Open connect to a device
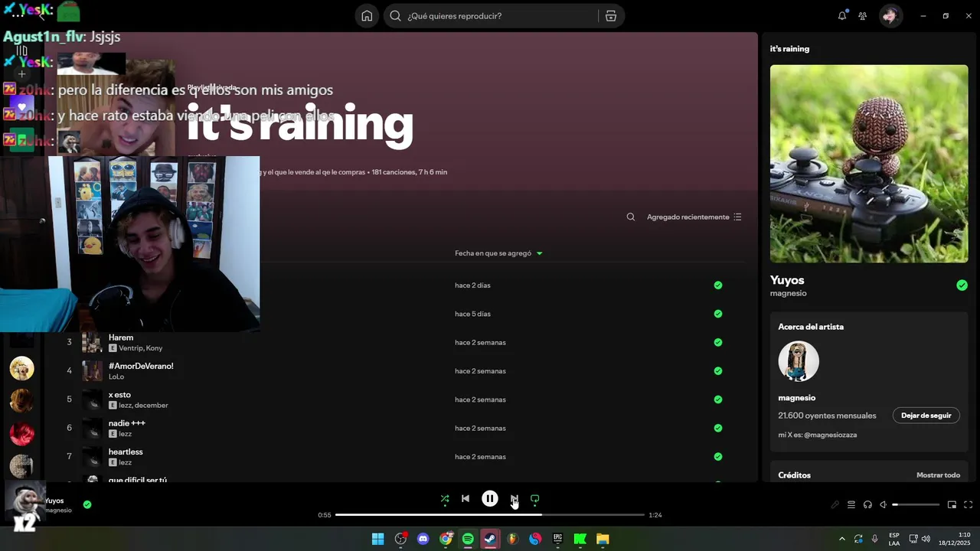This screenshot has height=551, width=980. [867, 505]
